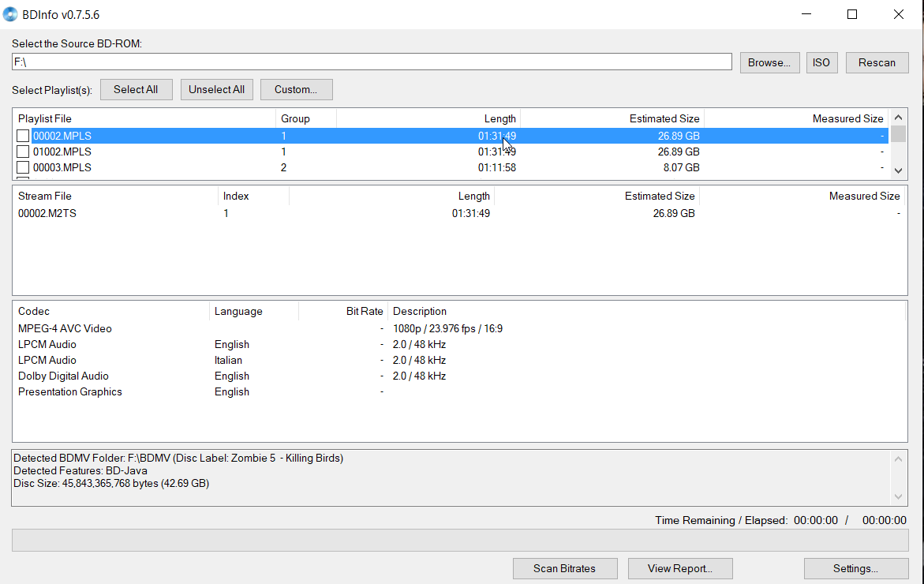924x584 pixels.
Task: Minimize the BDInfo window
Action: click(x=806, y=14)
